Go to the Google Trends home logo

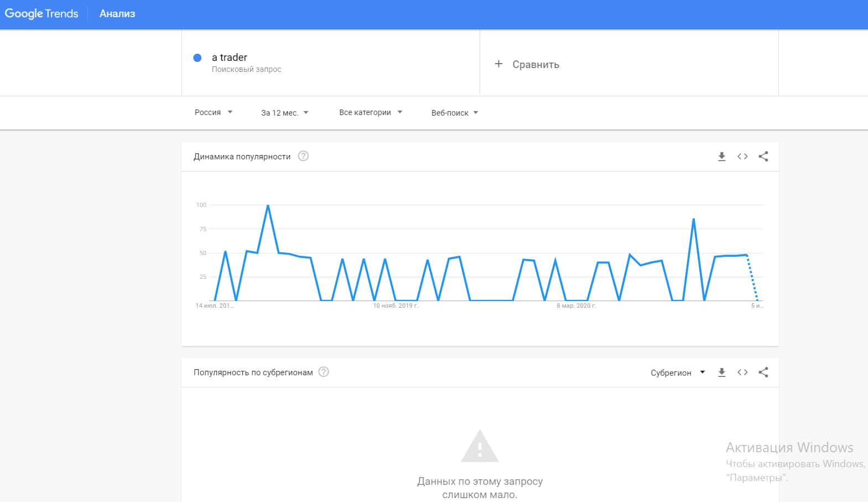point(41,14)
